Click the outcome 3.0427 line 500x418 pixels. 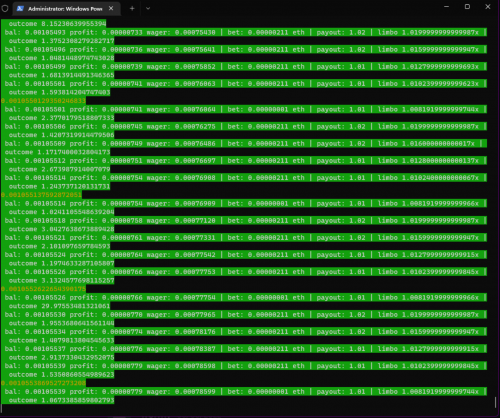(x=61, y=229)
